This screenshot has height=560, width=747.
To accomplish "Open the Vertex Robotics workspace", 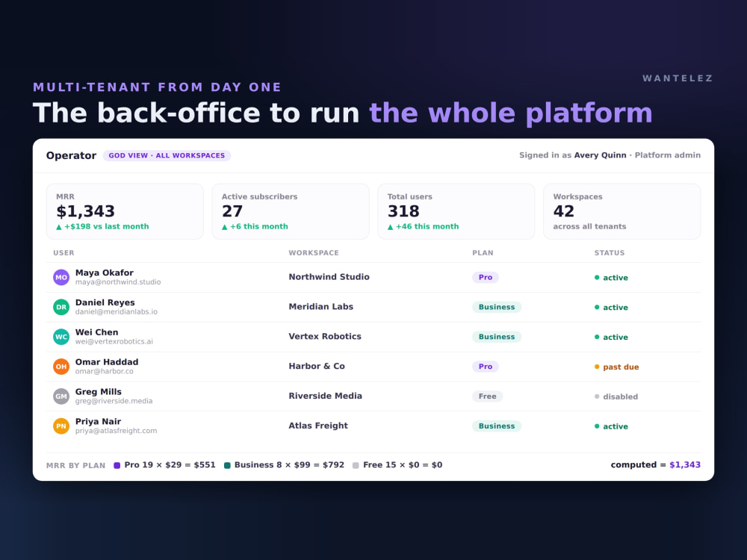I will 325,336.
